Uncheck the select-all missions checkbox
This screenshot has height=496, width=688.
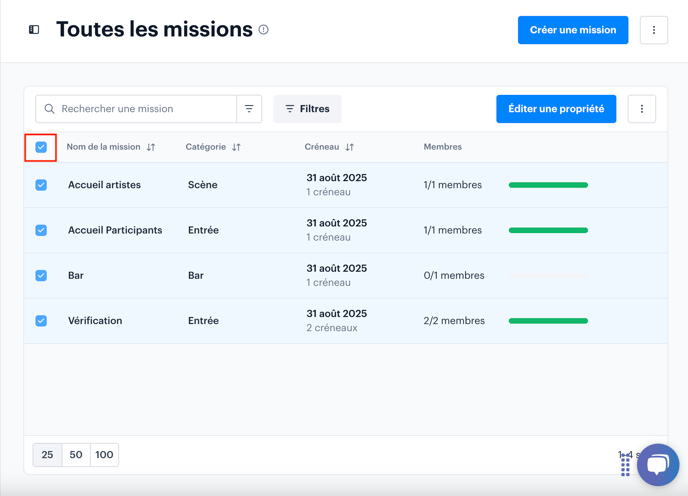(x=41, y=147)
